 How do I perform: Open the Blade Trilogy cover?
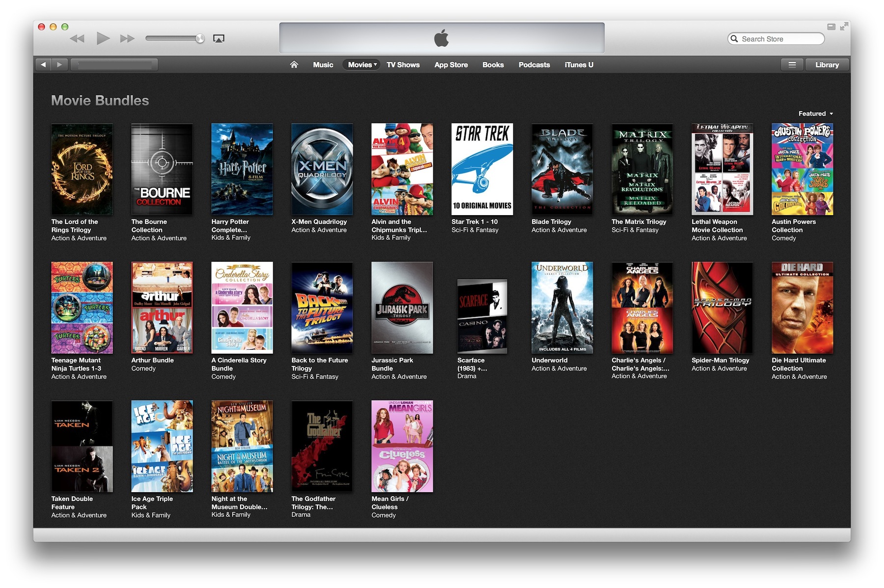click(x=562, y=169)
